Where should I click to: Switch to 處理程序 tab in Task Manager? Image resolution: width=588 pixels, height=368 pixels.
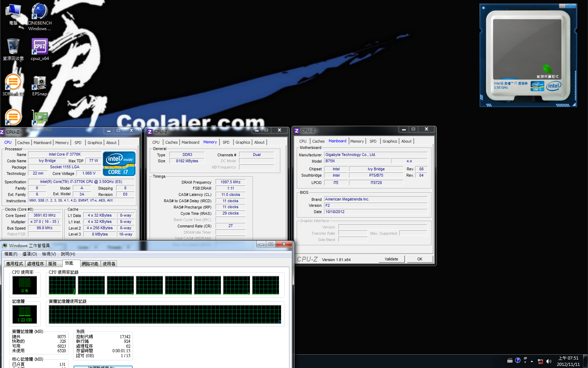(35, 264)
